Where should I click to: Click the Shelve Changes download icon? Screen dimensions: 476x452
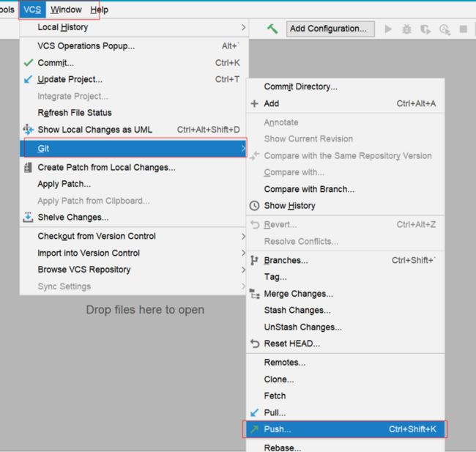click(x=28, y=217)
